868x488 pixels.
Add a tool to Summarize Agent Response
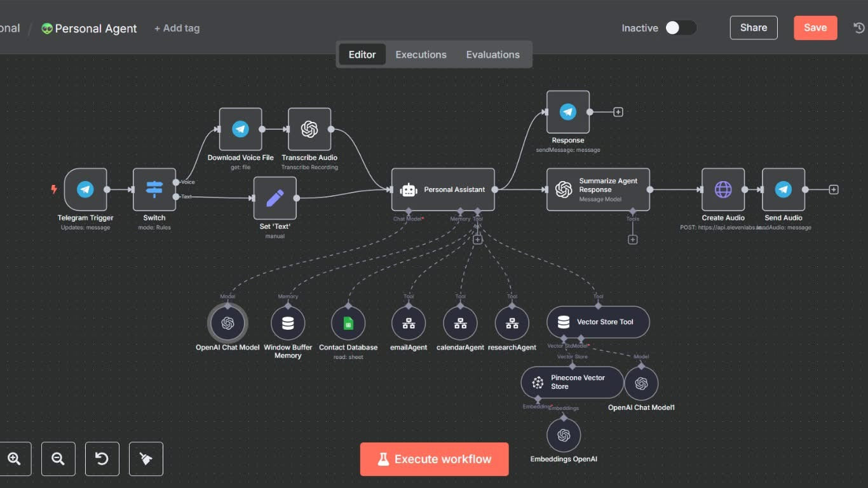click(633, 240)
